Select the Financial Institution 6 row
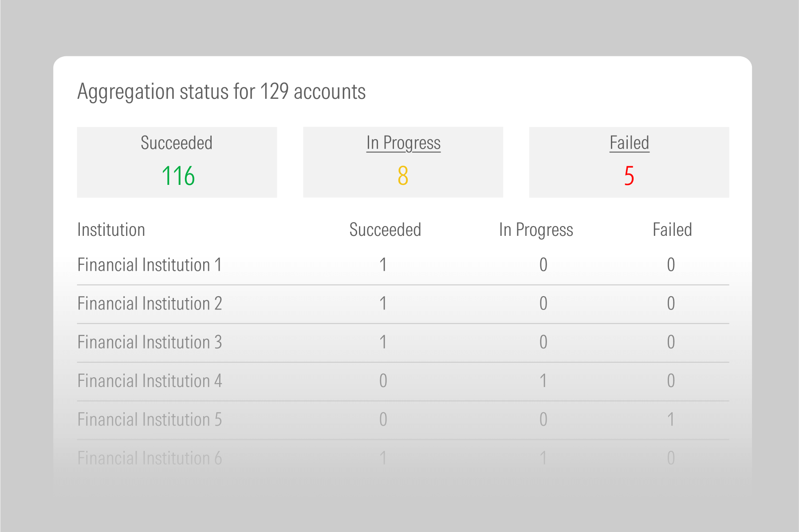The image size is (799, 532). [150, 458]
